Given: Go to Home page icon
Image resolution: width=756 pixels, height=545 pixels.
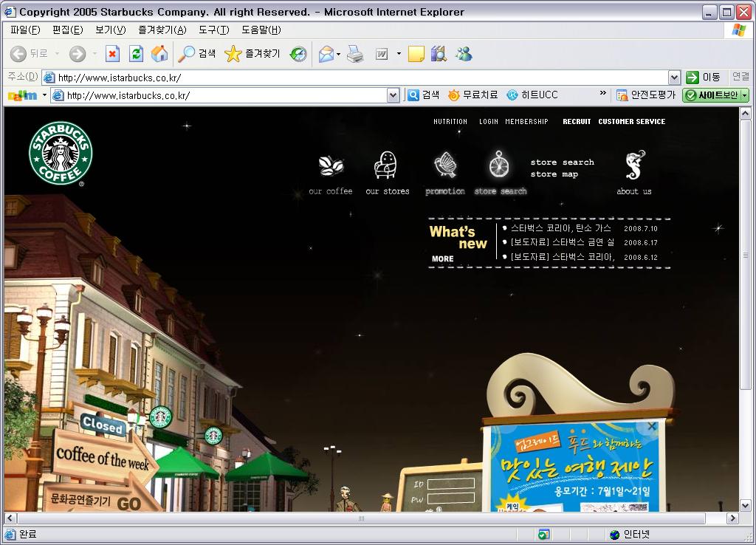Looking at the screenshot, I should click(159, 53).
